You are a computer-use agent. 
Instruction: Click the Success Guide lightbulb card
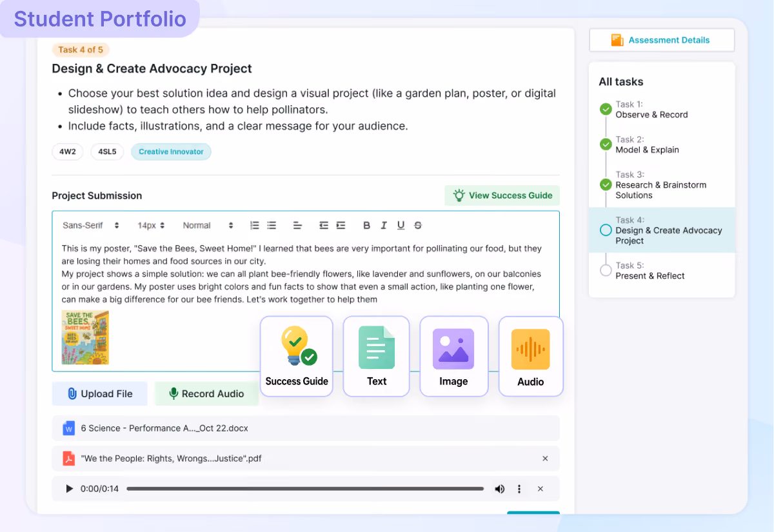tap(297, 356)
